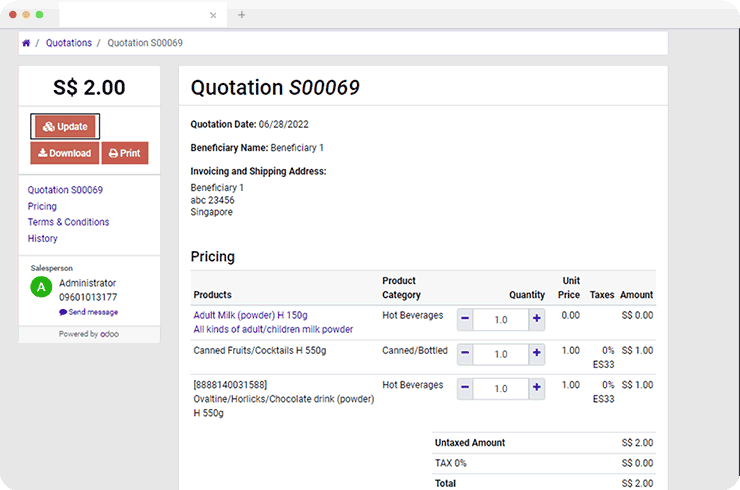Print the quotation

tap(125, 153)
